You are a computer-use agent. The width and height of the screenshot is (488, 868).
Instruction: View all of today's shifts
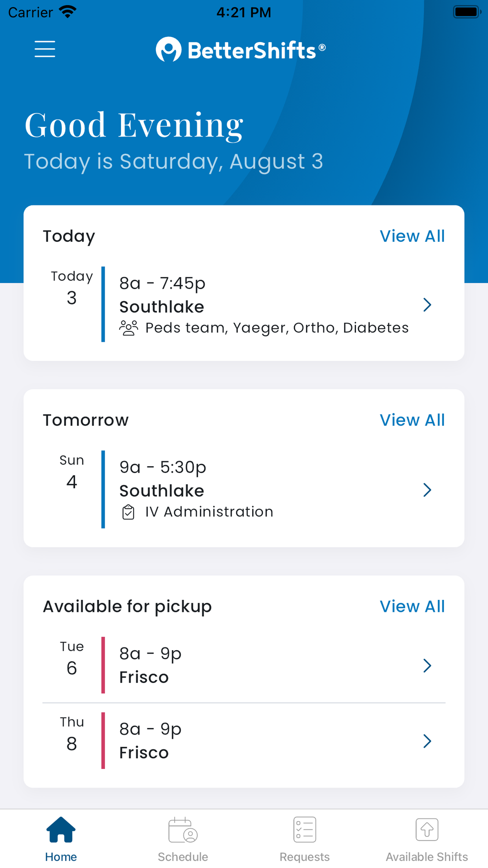coord(412,236)
